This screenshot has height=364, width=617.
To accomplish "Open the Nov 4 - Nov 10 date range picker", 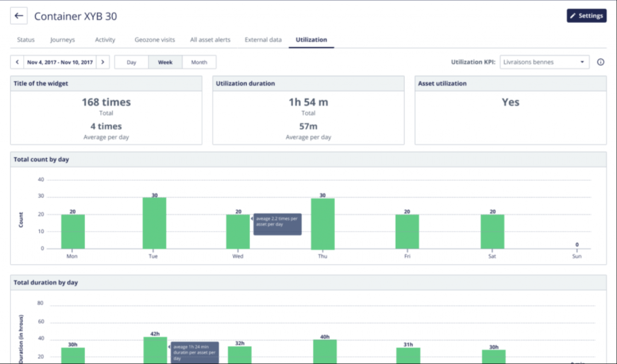I will click(x=60, y=62).
